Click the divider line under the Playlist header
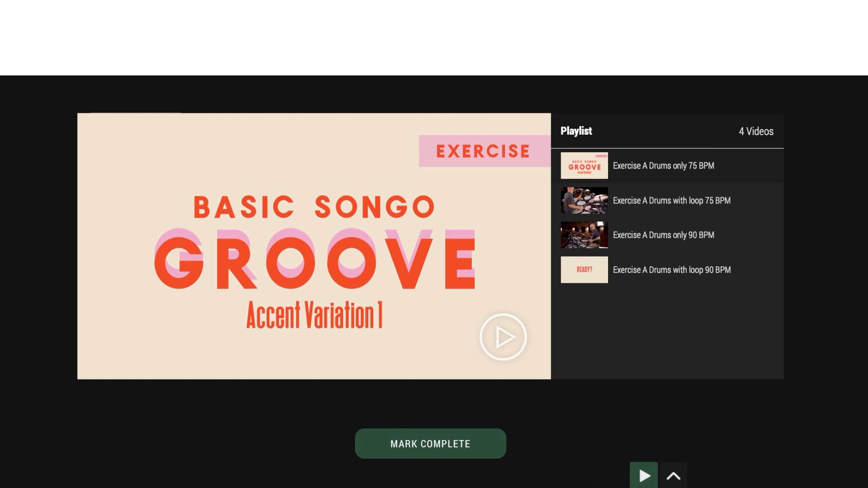The image size is (868, 488). [667, 148]
